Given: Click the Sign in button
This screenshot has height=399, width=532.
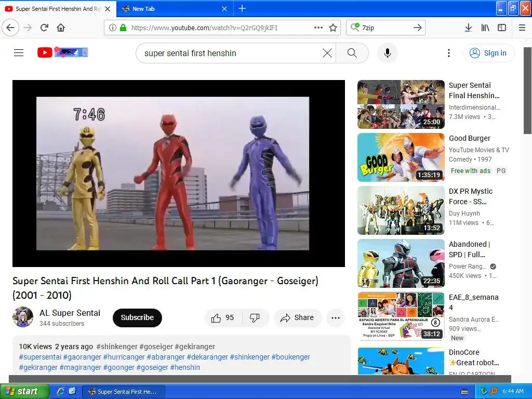Looking at the screenshot, I should (488, 53).
